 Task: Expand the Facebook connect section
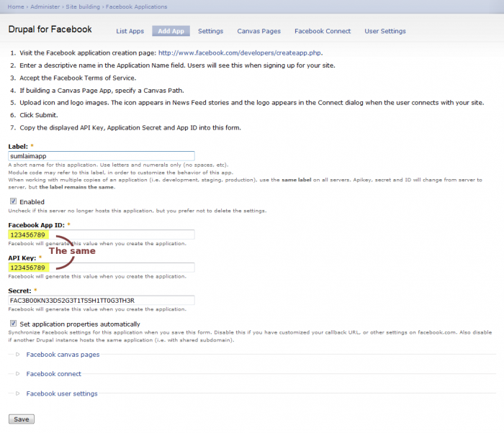tap(54, 374)
